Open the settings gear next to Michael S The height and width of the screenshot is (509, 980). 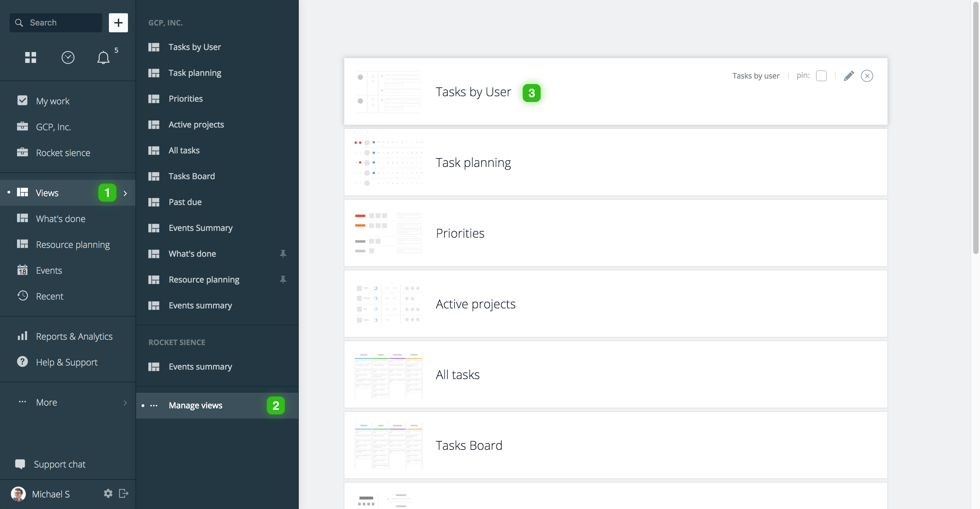[108, 493]
